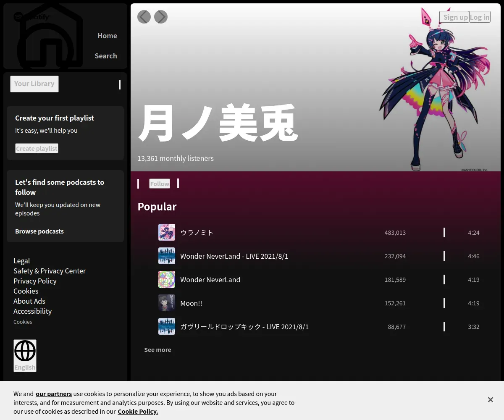
Task: Open Home in the sidebar
Action: point(107,36)
